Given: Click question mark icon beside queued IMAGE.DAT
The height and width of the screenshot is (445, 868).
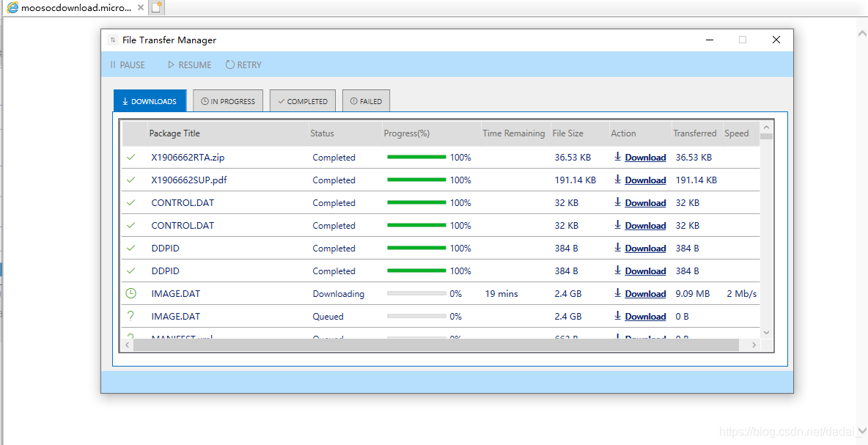Looking at the screenshot, I should click(x=130, y=316).
